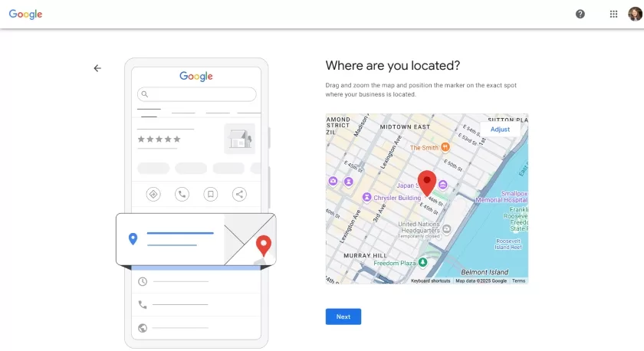This screenshot has width=644, height=351.
Task: Click the Next button
Action: pyautogui.click(x=343, y=317)
